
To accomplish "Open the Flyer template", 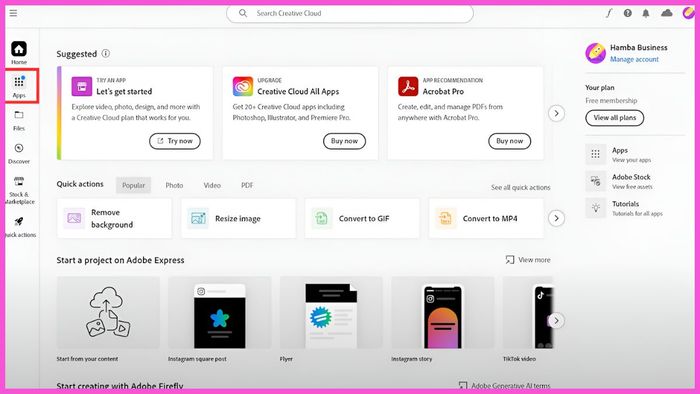I will click(x=331, y=312).
